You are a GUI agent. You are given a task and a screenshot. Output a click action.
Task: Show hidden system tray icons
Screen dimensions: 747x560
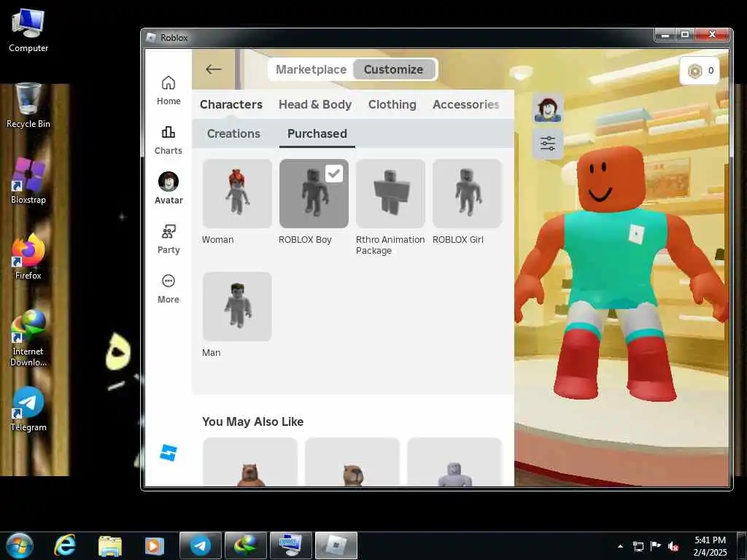click(x=620, y=546)
